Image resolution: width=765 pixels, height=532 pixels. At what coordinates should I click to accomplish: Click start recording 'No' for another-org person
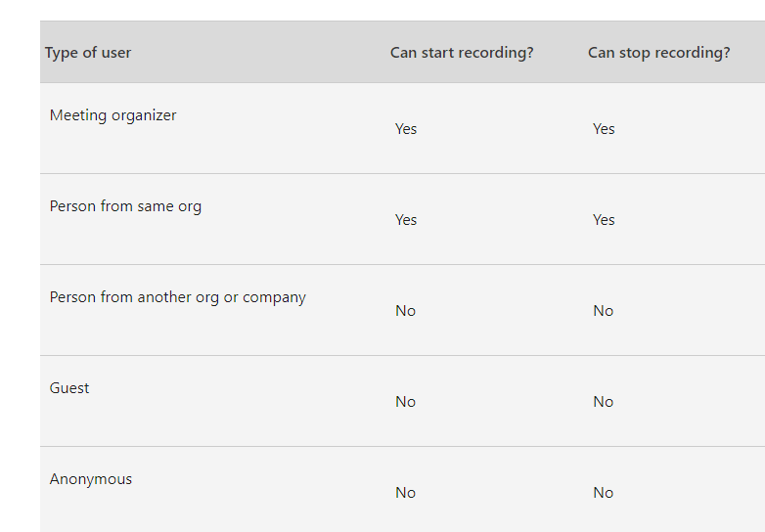[x=405, y=311]
